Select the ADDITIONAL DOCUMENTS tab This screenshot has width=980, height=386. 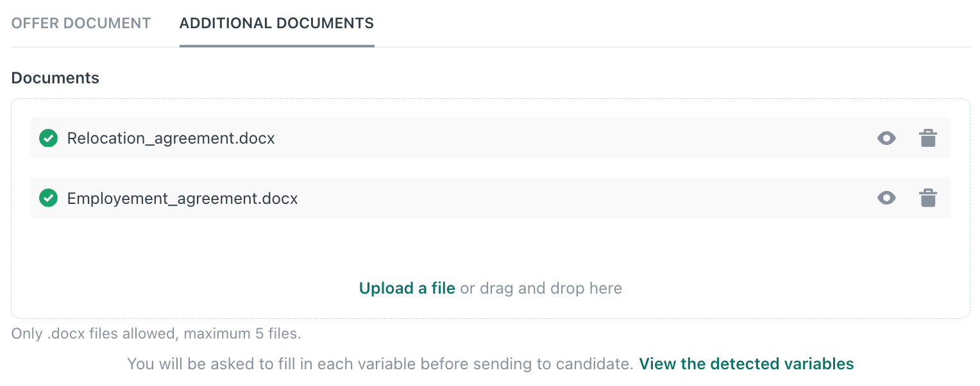[276, 23]
